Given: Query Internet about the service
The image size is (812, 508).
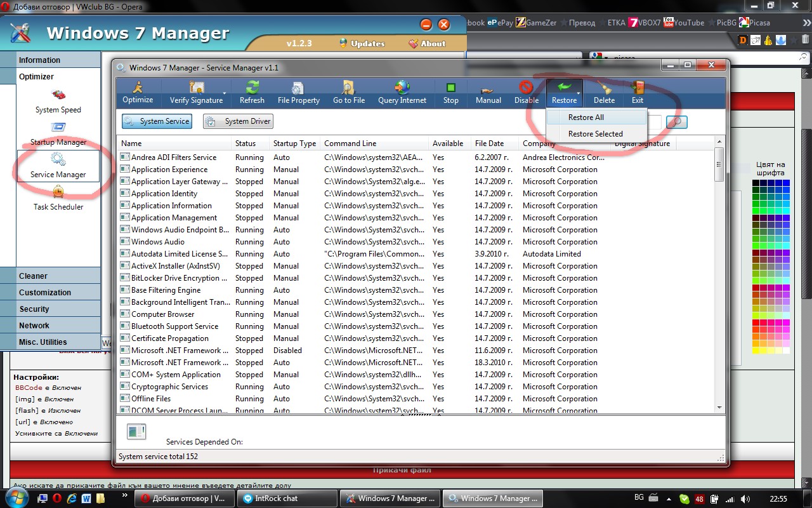Looking at the screenshot, I should click(x=402, y=93).
